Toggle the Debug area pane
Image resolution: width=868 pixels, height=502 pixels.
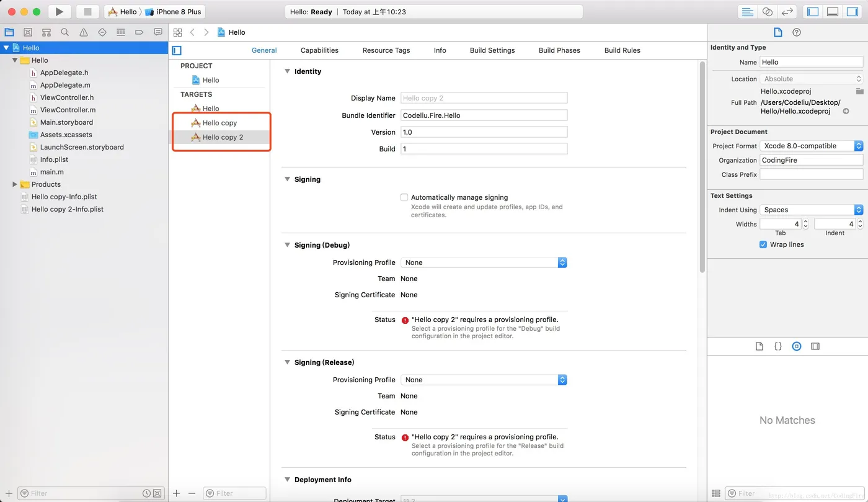tap(833, 12)
